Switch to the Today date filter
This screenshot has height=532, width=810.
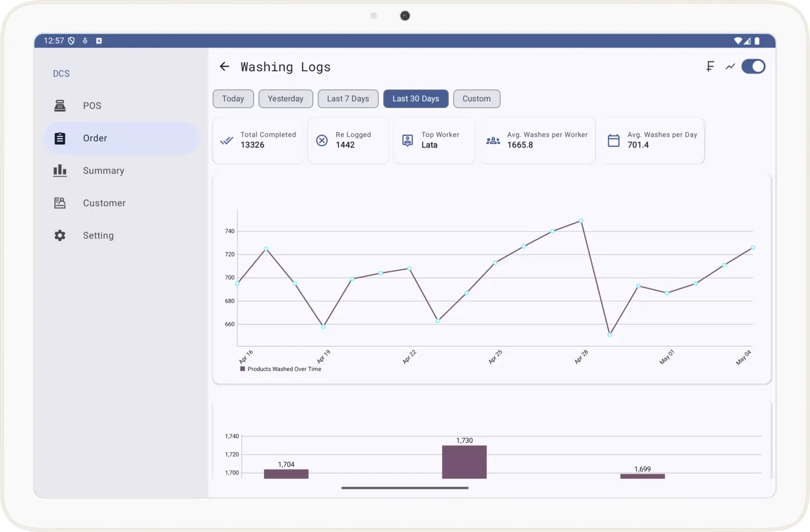233,98
